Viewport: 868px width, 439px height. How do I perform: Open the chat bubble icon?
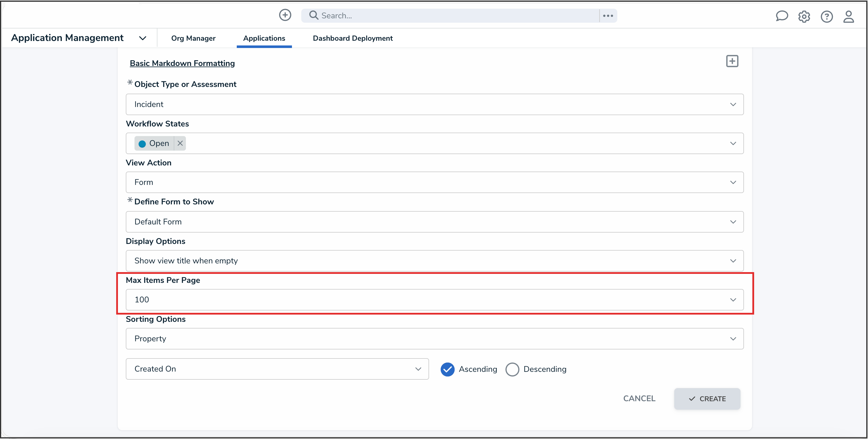(x=781, y=16)
